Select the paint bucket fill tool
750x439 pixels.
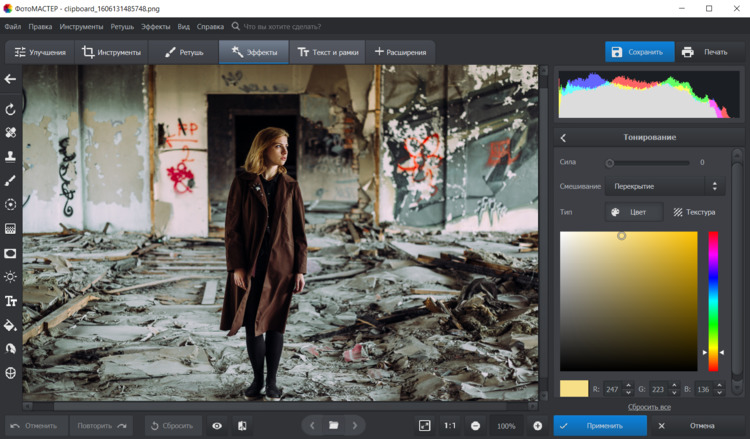[11, 325]
